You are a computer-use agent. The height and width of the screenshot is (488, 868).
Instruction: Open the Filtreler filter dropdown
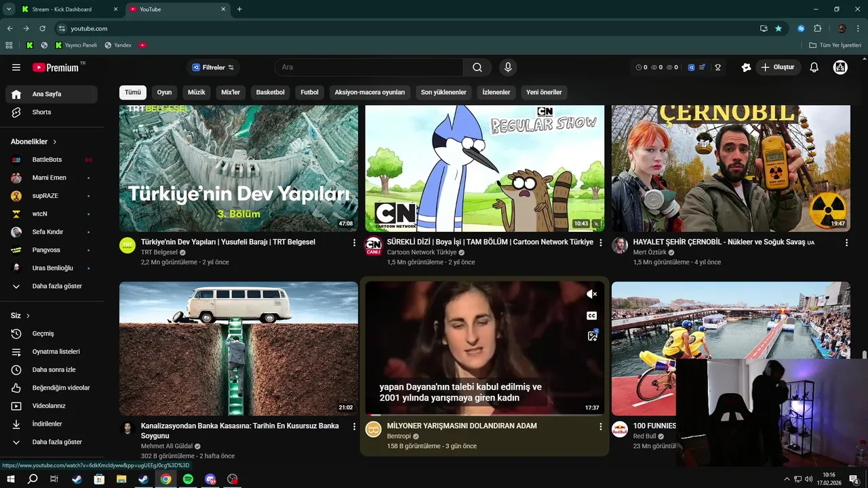click(x=213, y=67)
